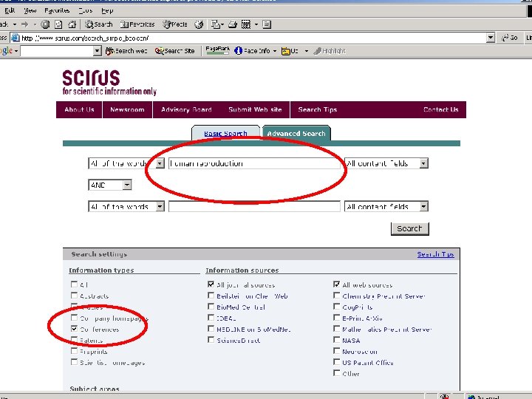This screenshot has width=532, height=399.
Task: Click the human reproduction search field
Action: pos(254,163)
